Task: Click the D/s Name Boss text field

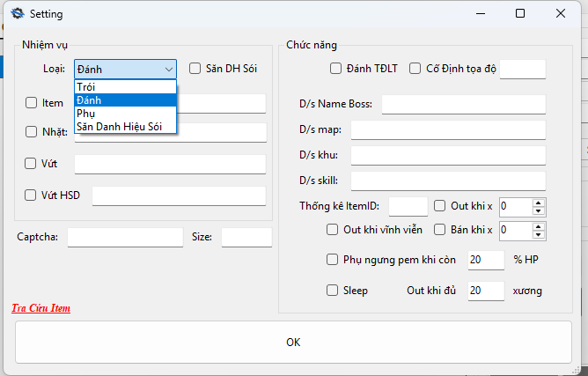Action: (463, 105)
